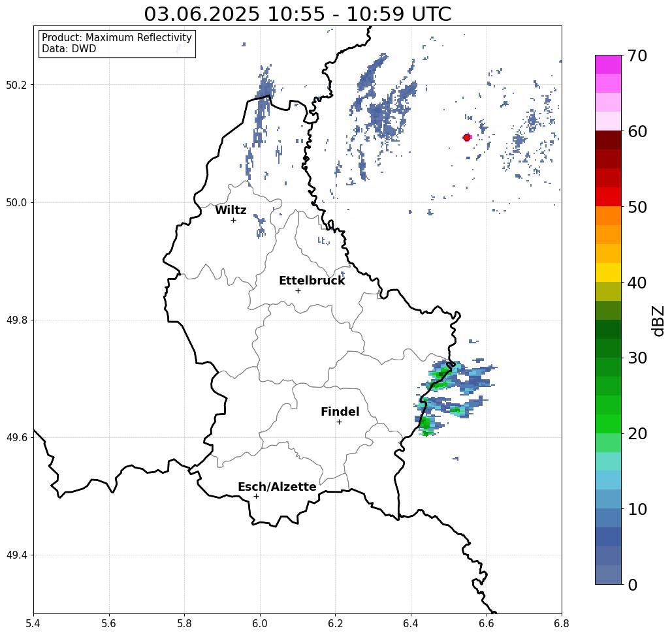Click the longitude label 6.8

tap(562, 623)
